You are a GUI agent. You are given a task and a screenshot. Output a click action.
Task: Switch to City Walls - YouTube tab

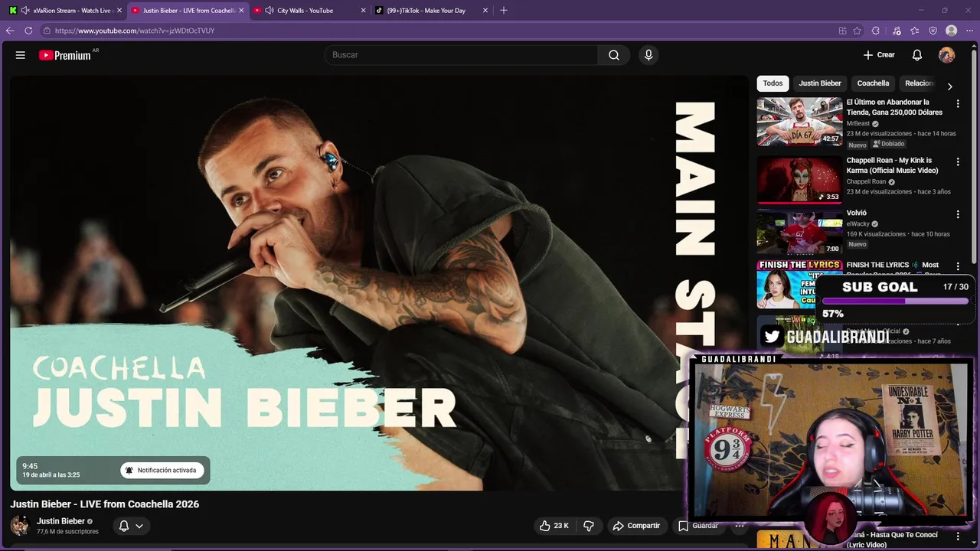pyautogui.click(x=309, y=11)
